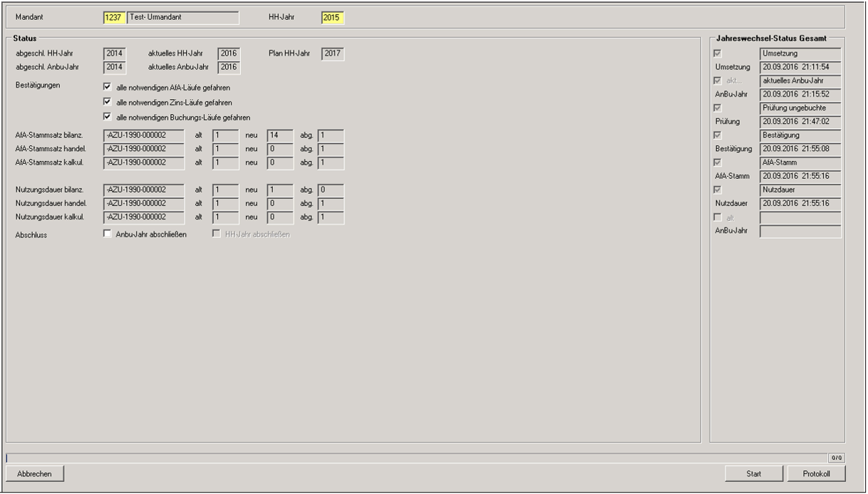Click the 'HH-Jahr abschließen' checkbox
Image resolution: width=868 pixels, height=494 pixels.
coord(216,235)
